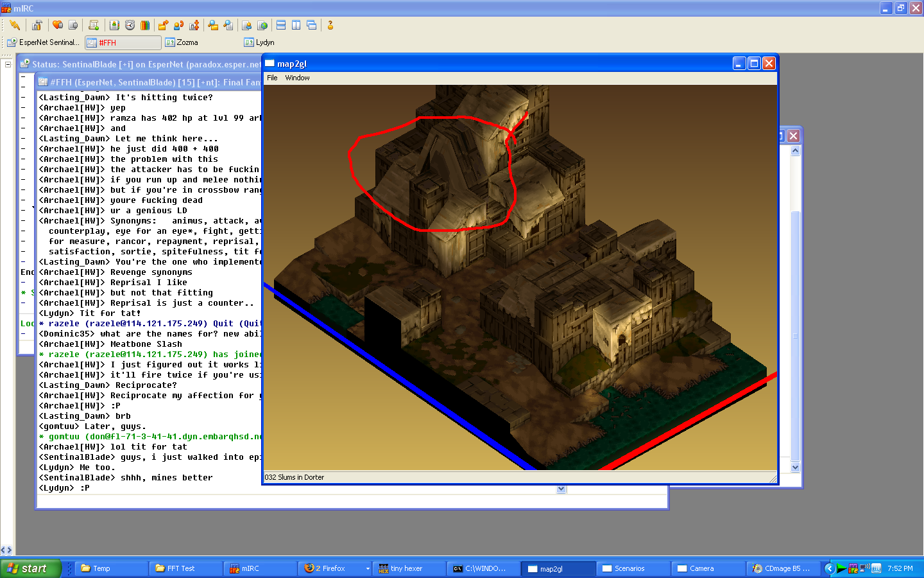Image resolution: width=924 pixels, height=578 pixels.
Task: Open the Notify List icon
Action: (246, 25)
